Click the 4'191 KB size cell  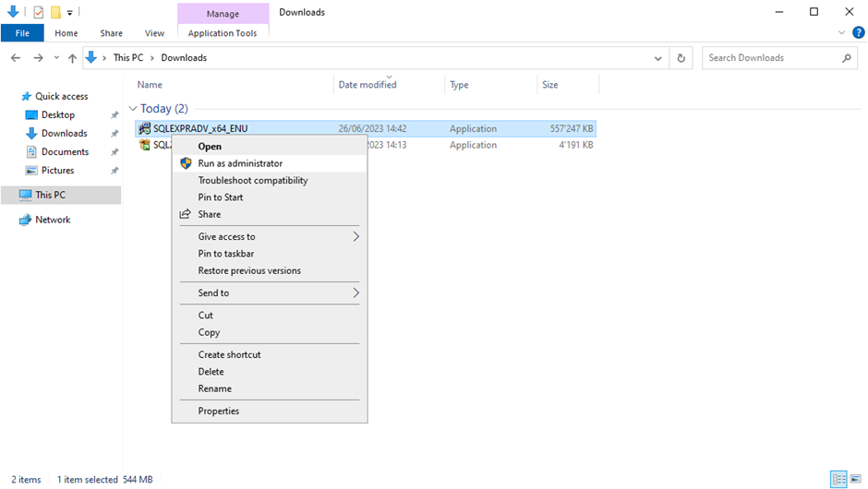575,145
